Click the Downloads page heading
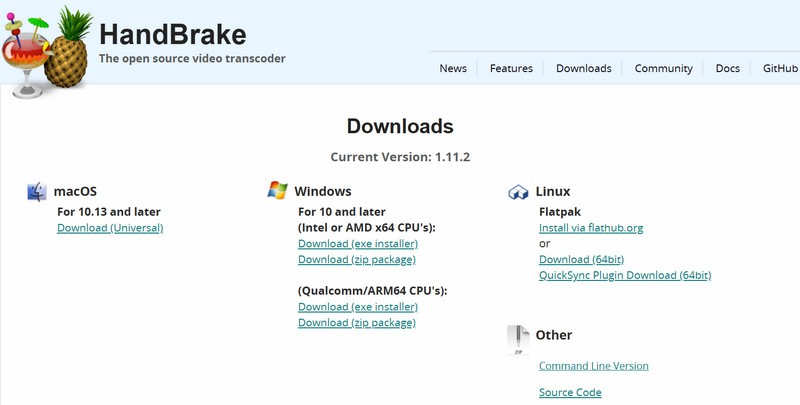The width and height of the screenshot is (800, 405). [400, 126]
